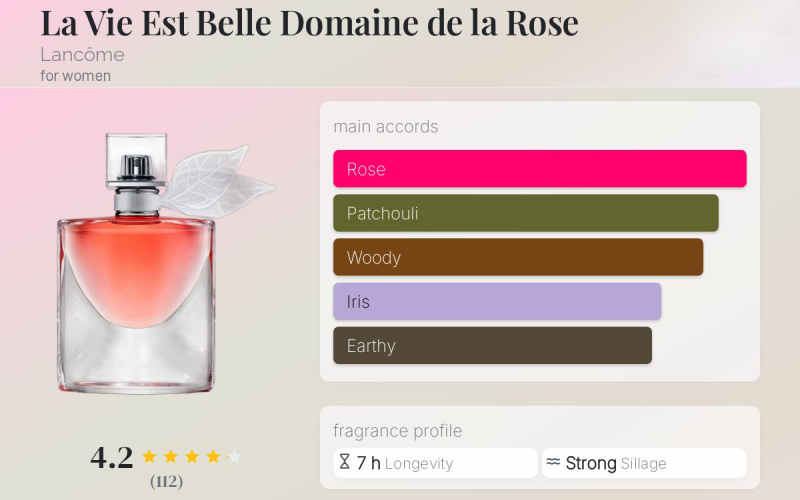Select the third gold rating star
Image resolution: width=800 pixels, height=500 pixels.
coord(192,457)
